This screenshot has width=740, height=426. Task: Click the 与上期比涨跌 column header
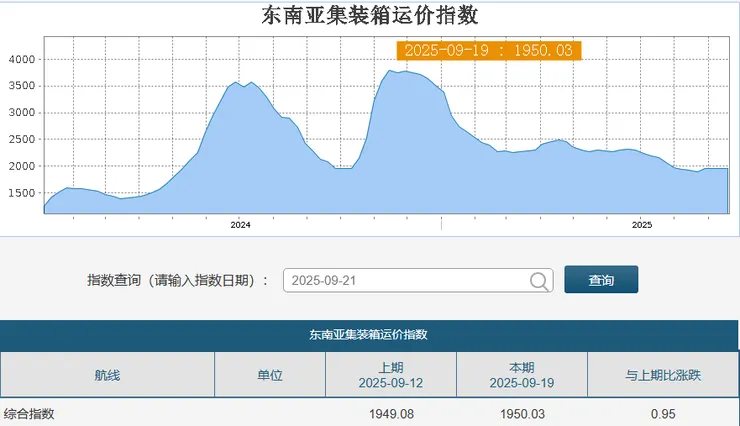[663, 375]
